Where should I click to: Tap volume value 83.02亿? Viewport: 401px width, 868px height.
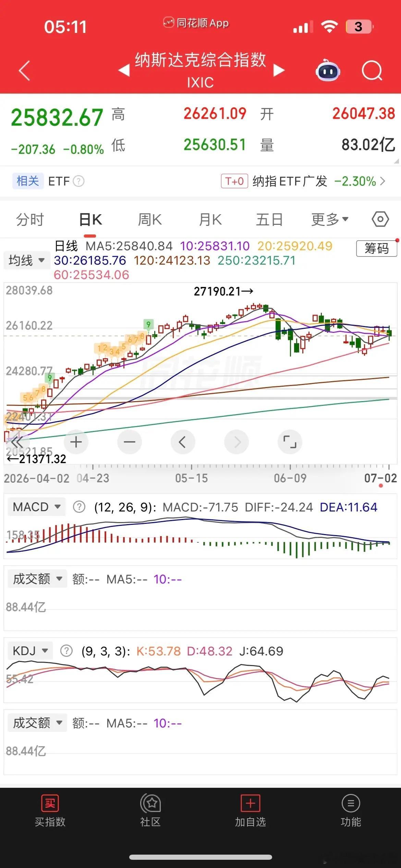coord(368,145)
